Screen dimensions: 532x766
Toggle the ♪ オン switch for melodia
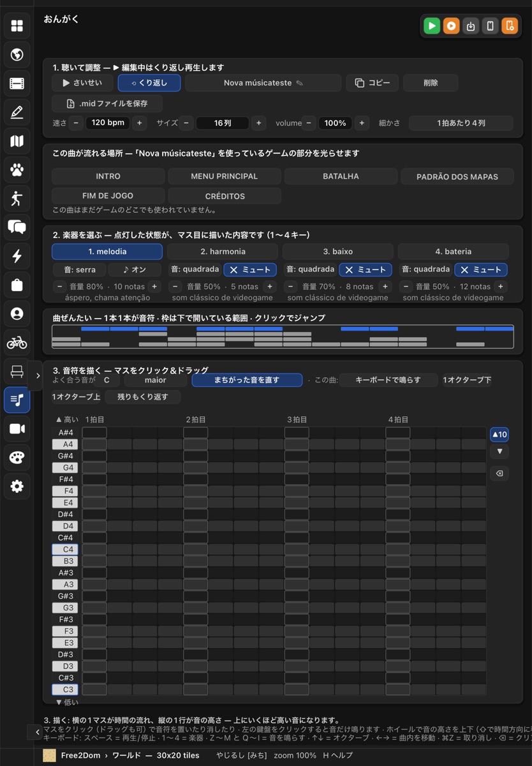[134, 269]
